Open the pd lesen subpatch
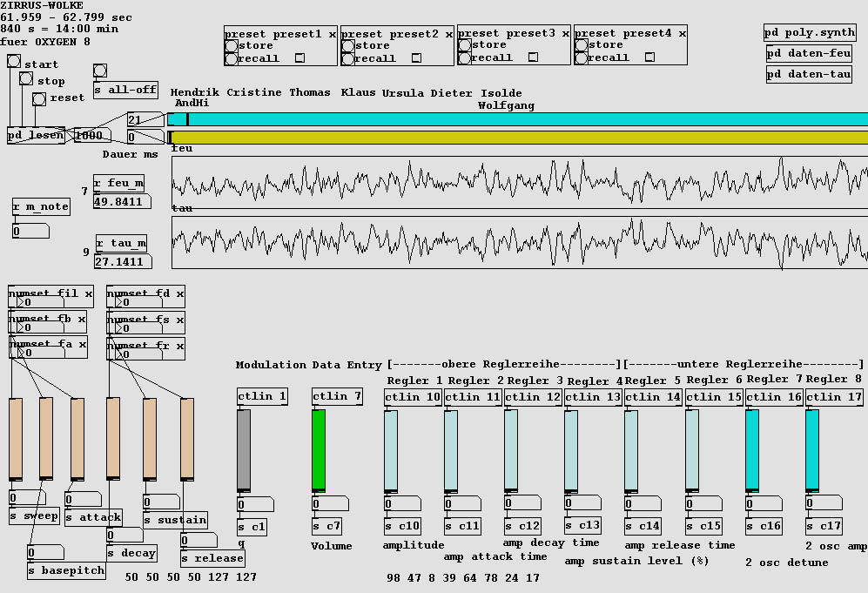The width and height of the screenshot is (868, 593). click(x=36, y=135)
